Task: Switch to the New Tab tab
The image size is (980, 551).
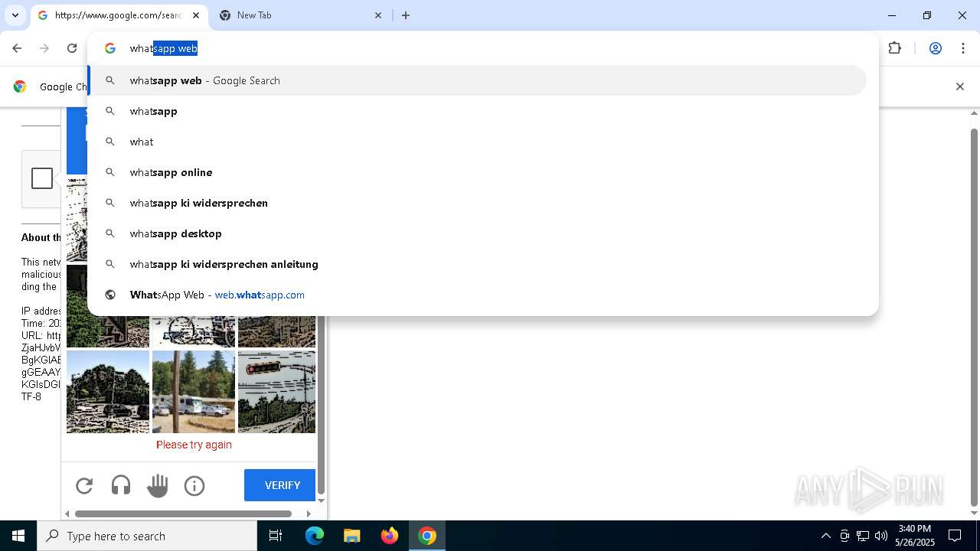Action: pos(299,15)
